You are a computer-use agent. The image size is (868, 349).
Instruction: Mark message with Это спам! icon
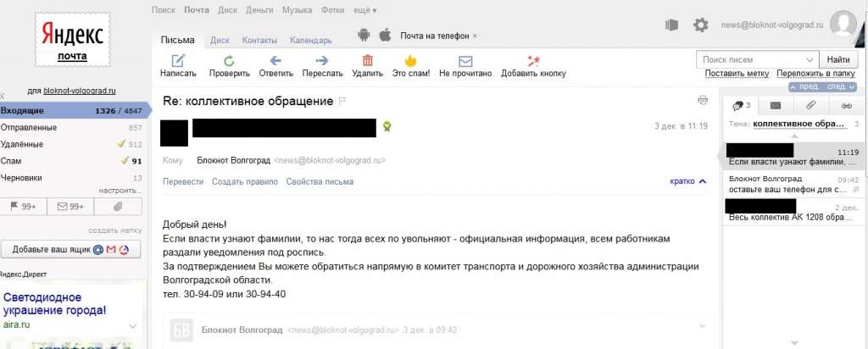410,60
